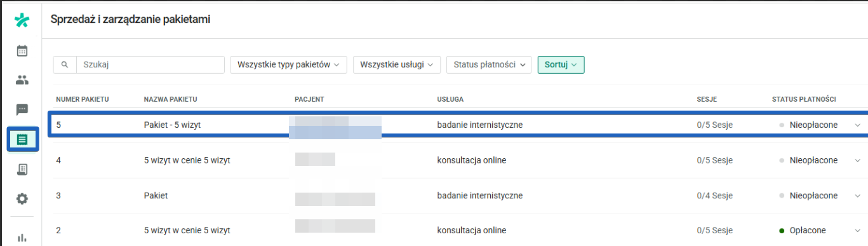
Task: Click blurred patient name in package 4 row
Action: coord(315,160)
